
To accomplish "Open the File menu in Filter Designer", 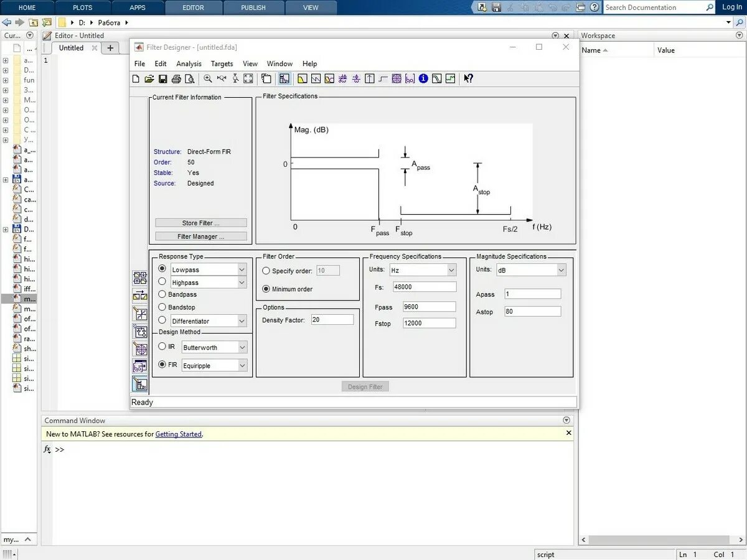I will coord(139,63).
